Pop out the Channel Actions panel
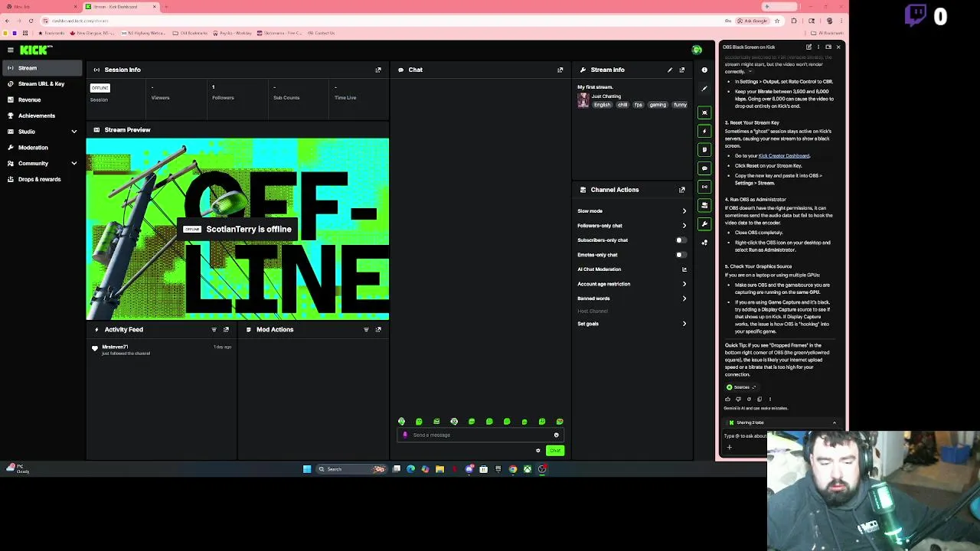Viewport: 980px width, 551px height. click(682, 190)
